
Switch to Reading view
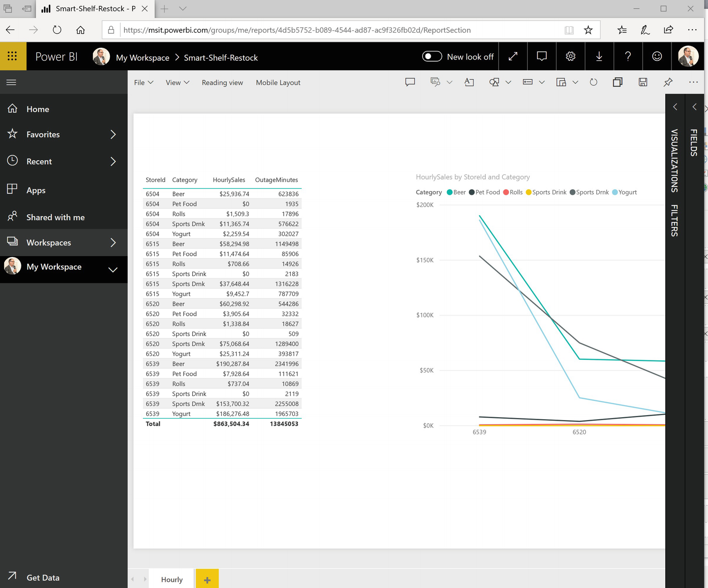[222, 83]
